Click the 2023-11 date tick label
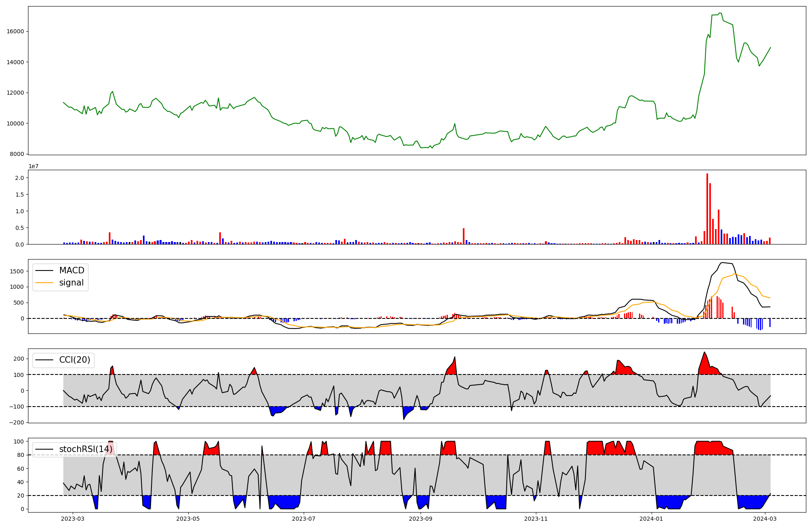This screenshot has height=528, width=812. coord(536,519)
